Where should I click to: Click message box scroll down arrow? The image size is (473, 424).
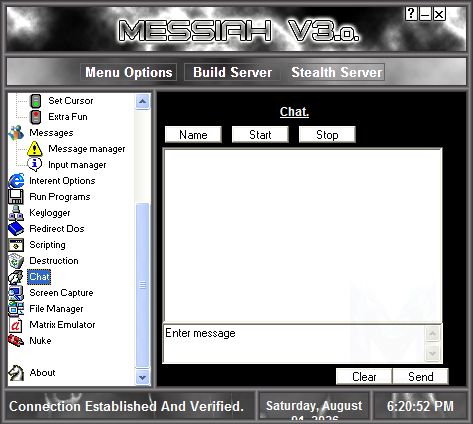pos(433,353)
